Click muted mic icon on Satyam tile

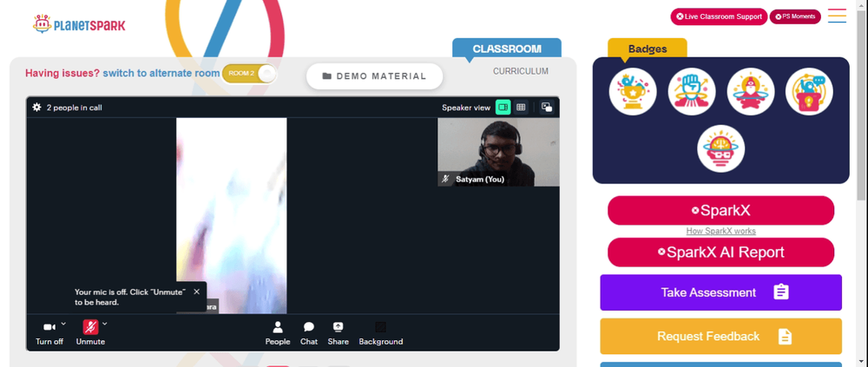(x=445, y=179)
